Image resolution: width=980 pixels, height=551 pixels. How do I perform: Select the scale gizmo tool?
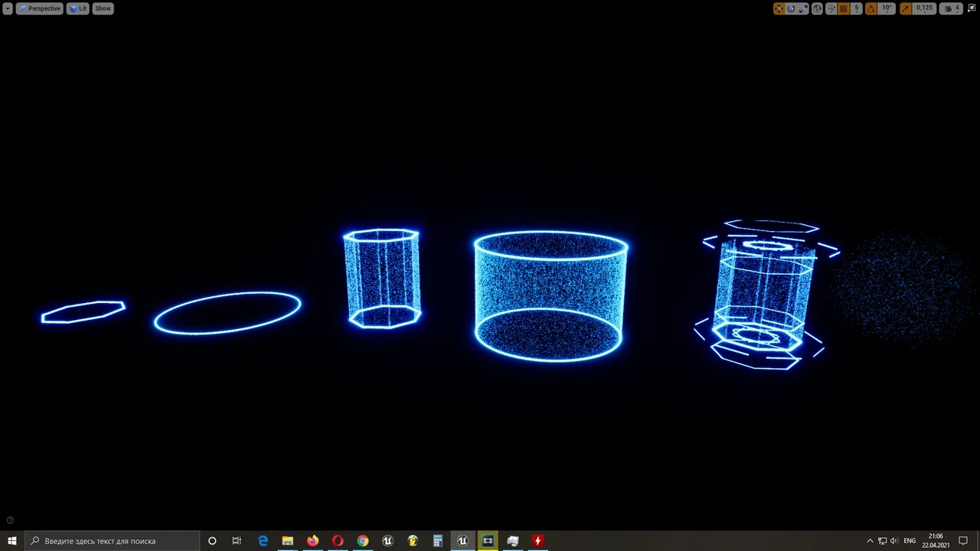click(803, 8)
